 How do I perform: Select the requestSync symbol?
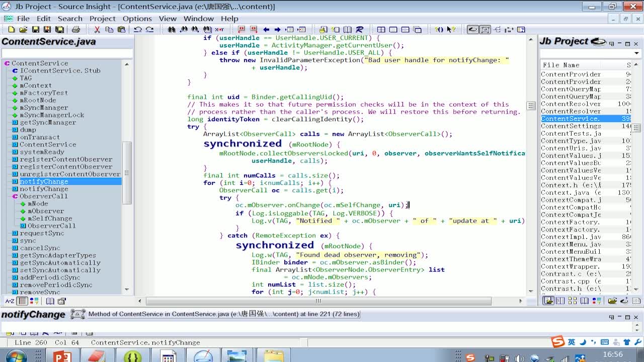(42, 233)
